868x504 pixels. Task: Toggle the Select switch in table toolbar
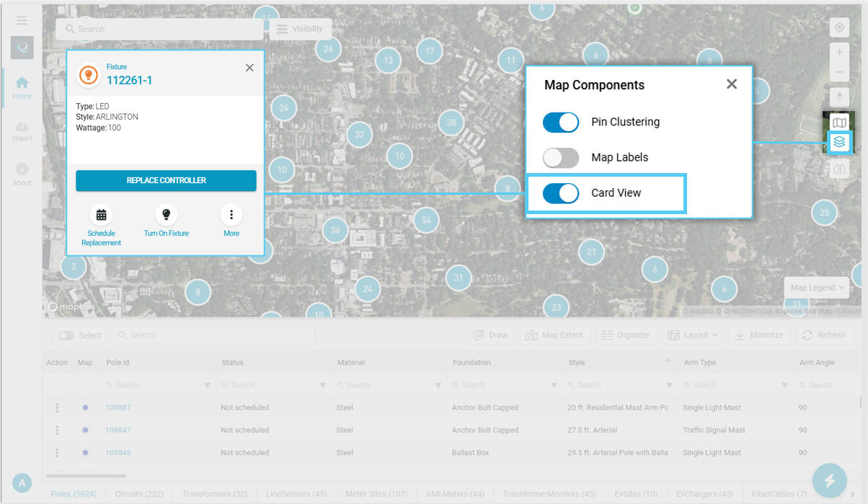[66, 335]
